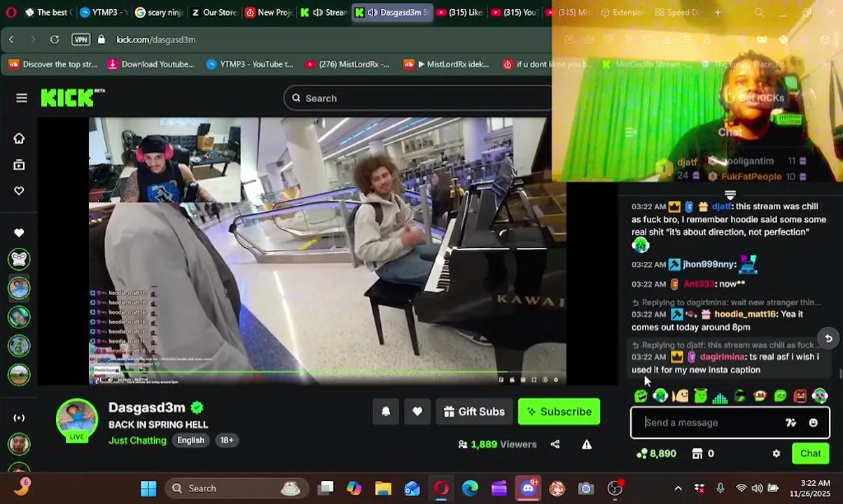Open Discord from taskbar

pos(528,489)
